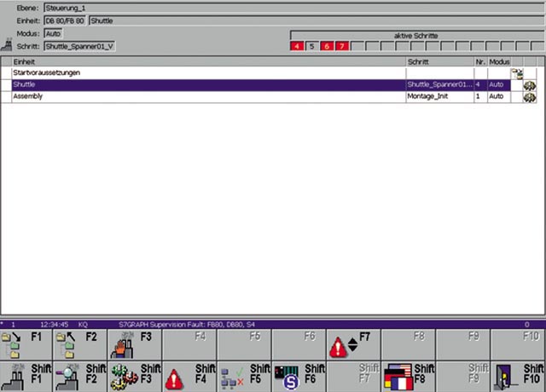This screenshot has width=546, height=392.
Task: Select the Assembly row in the unit list
Action: [205, 97]
